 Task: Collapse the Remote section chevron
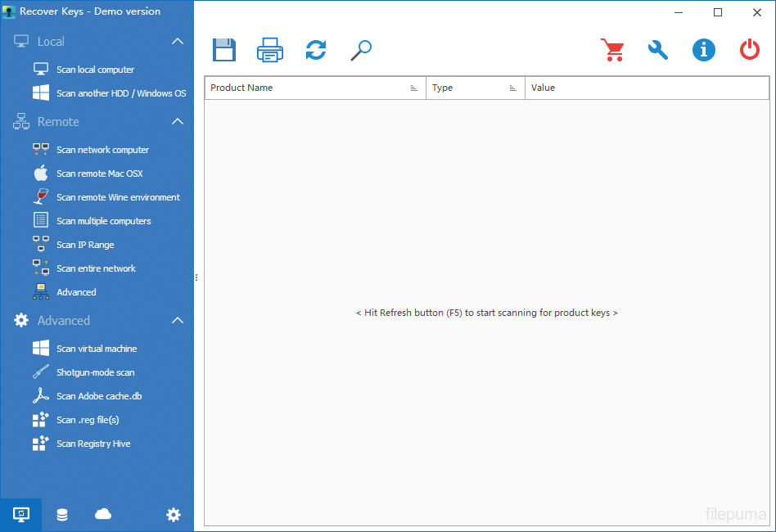(x=178, y=122)
